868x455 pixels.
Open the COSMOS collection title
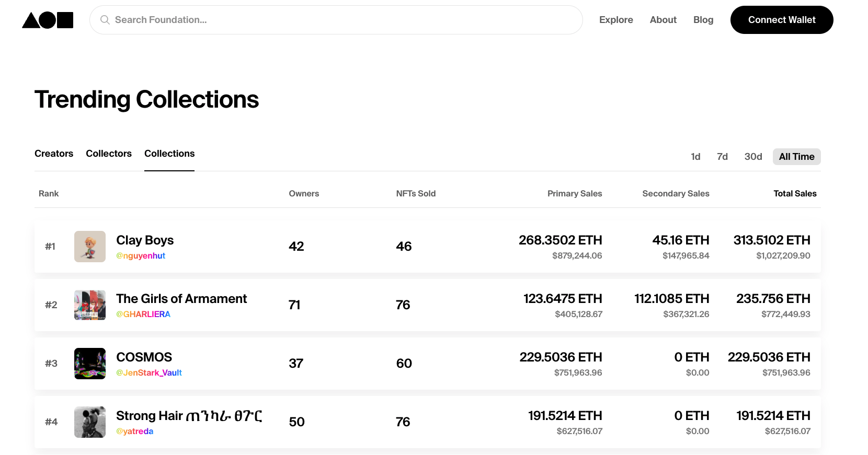(x=144, y=357)
